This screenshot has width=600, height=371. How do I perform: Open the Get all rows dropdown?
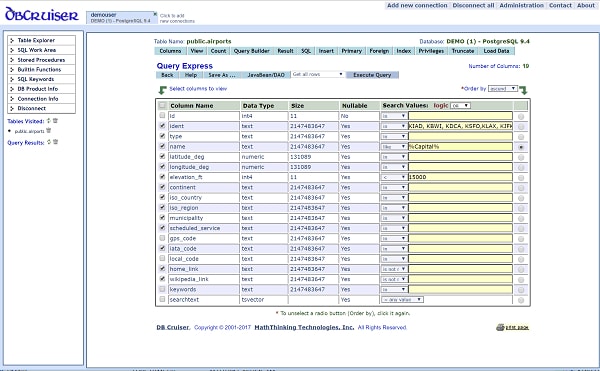click(x=318, y=74)
